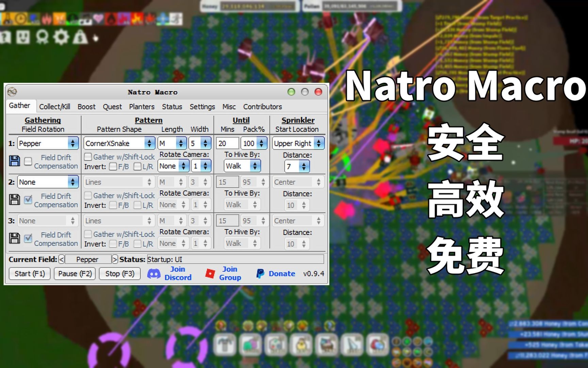Open the Planters tab
Screen dimensions: 588x368
coord(142,107)
